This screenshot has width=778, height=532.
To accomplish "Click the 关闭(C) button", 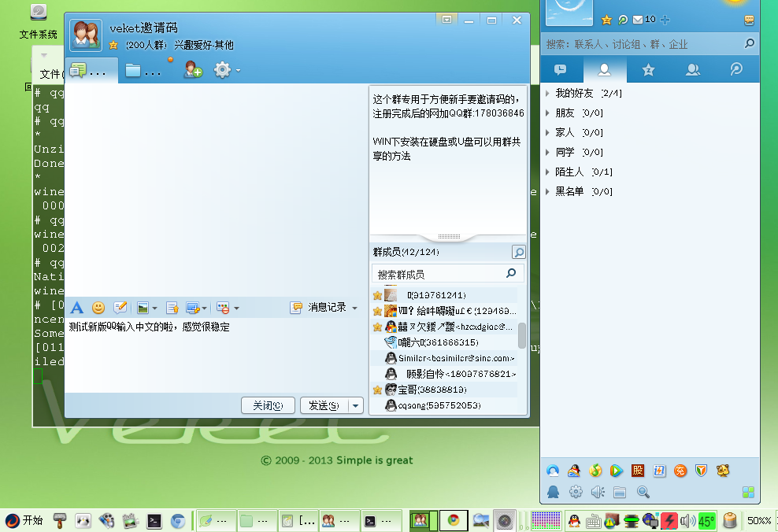I will (268, 405).
